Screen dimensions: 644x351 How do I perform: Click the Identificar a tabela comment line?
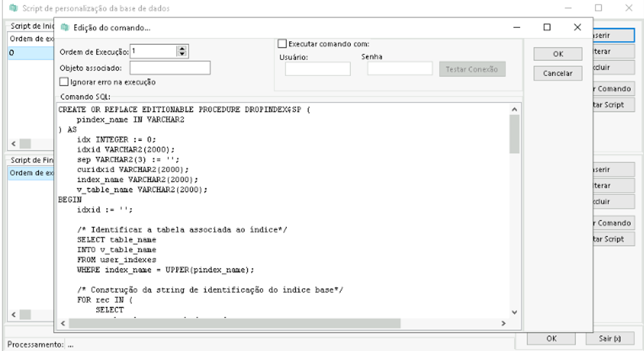pos(182,230)
